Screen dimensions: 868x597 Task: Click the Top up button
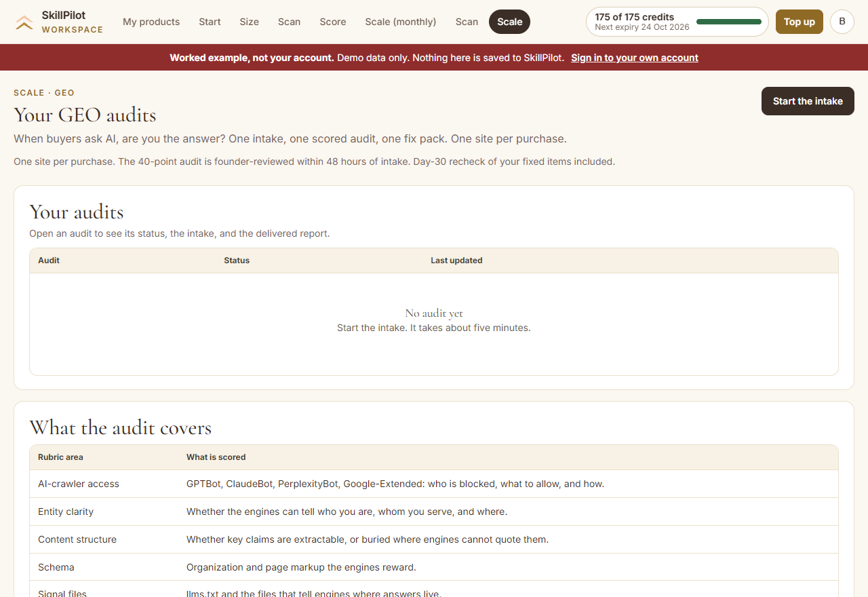pos(800,22)
